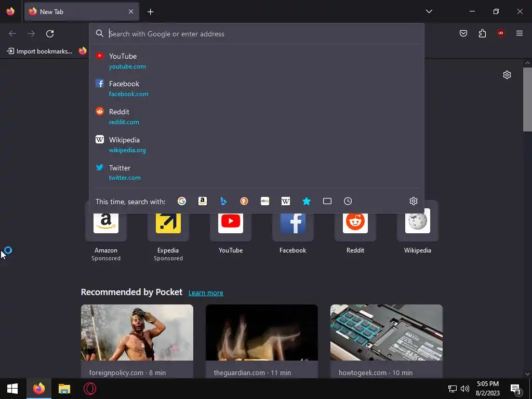Open the Firefox hamburger menu
532x399 pixels.
pos(520,33)
